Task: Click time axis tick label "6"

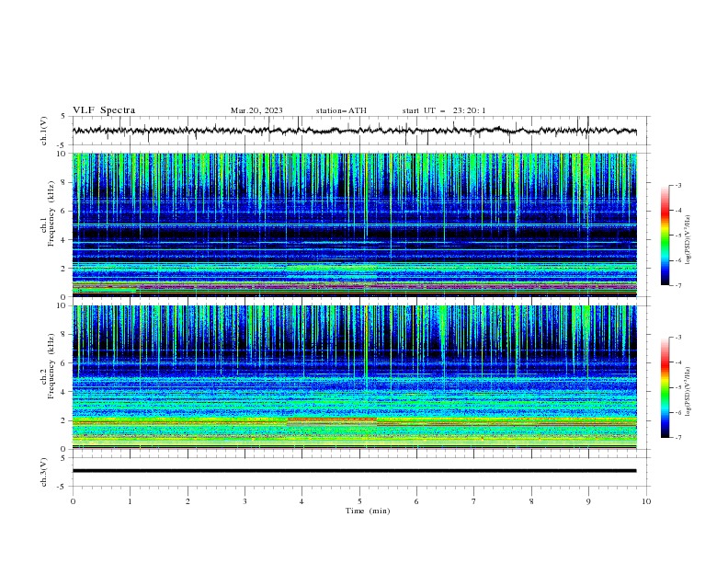Action: (x=416, y=501)
